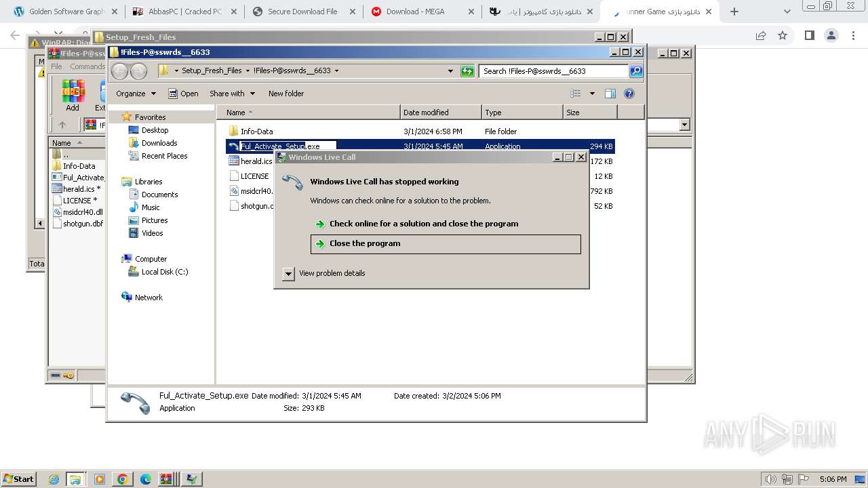This screenshot has width=868, height=488.
Task: Open the view options dropdown arrow
Action: (x=592, y=94)
